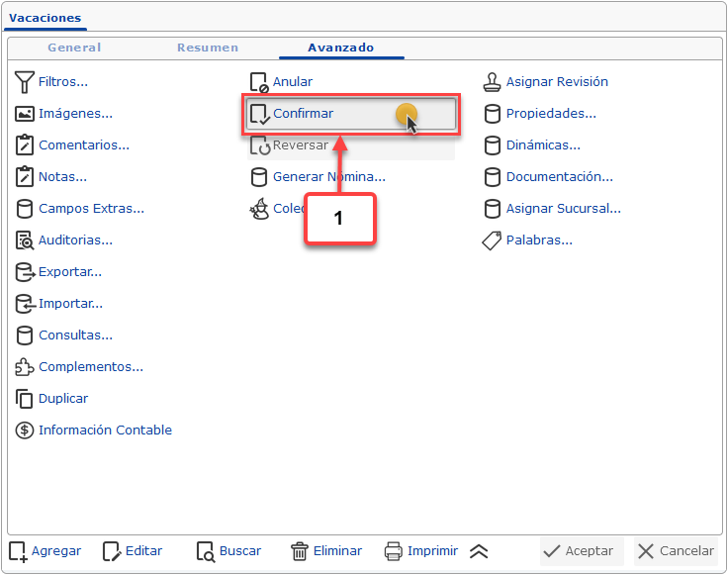Click the Consultas cylinder icon
Image resolution: width=728 pixels, height=575 pixels.
[24, 335]
